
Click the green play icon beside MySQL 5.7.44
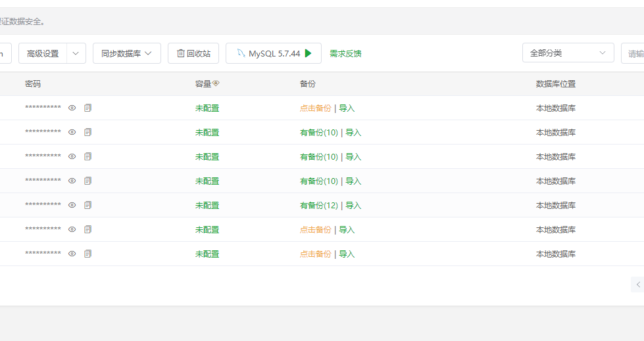coord(309,53)
